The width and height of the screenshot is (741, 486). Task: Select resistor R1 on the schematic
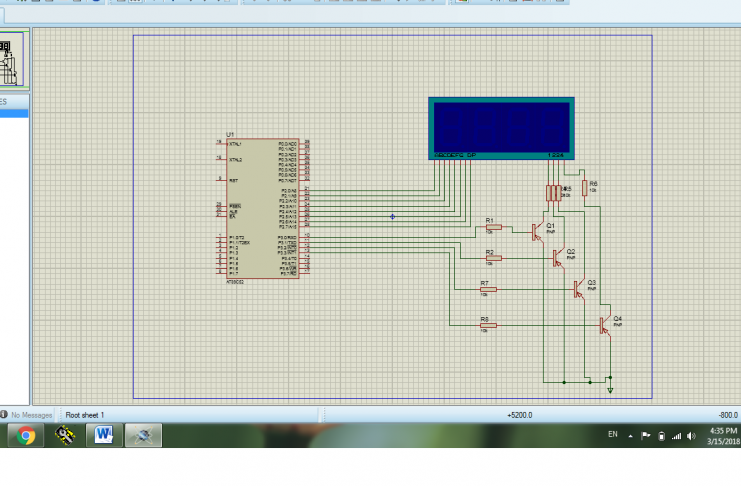[x=494, y=227]
